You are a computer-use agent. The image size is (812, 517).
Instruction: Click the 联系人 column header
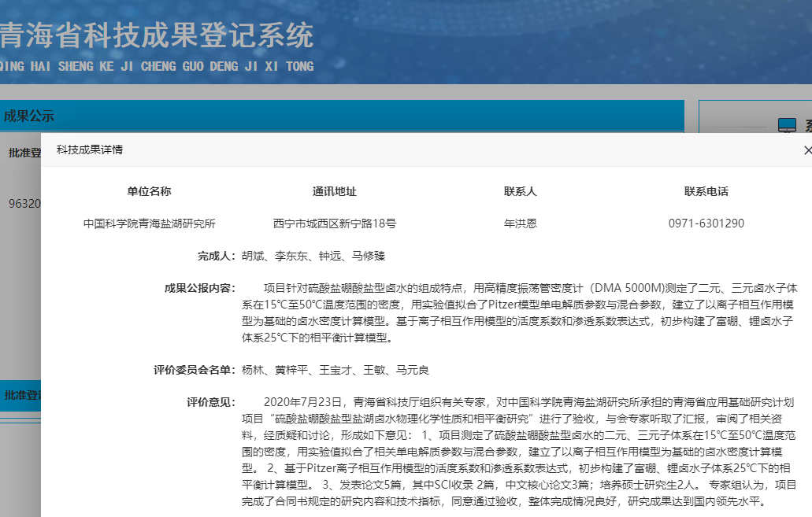(x=520, y=191)
